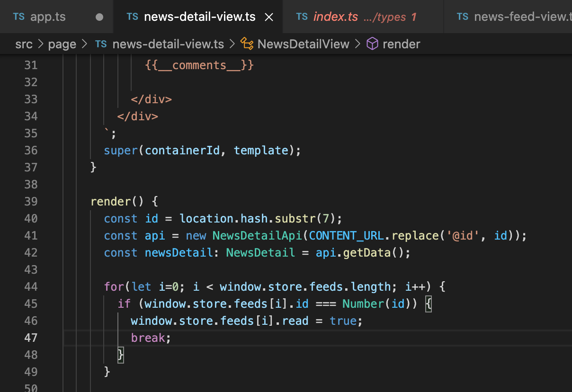Click 'substr' method on line 40
572x392 pixels.
[x=295, y=218]
